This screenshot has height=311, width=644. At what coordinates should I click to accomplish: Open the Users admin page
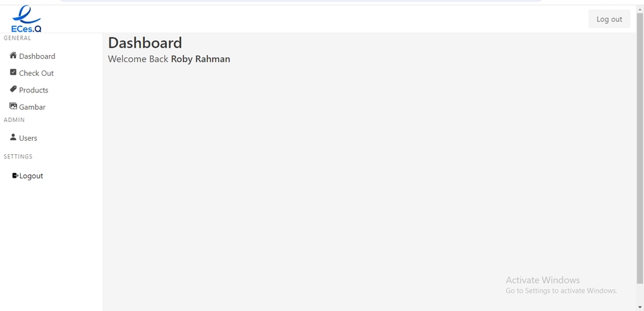click(28, 138)
